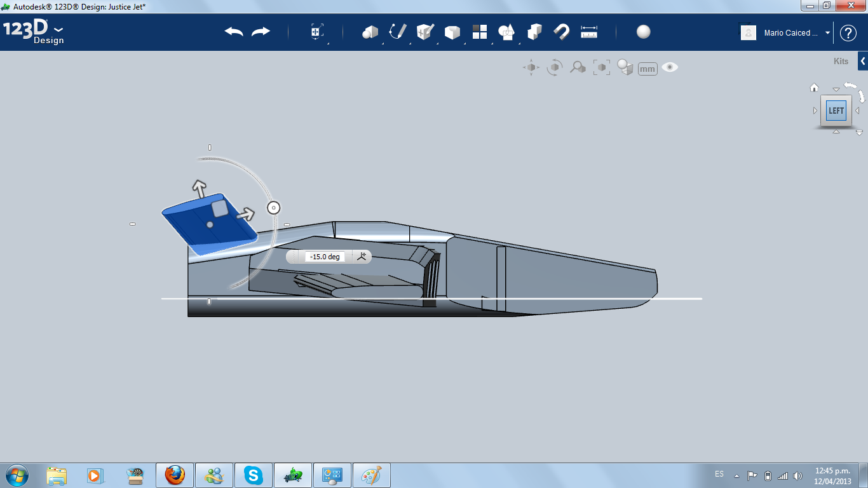The width and height of the screenshot is (868, 488).
Task: Open the Combine tool
Action: (x=534, y=32)
